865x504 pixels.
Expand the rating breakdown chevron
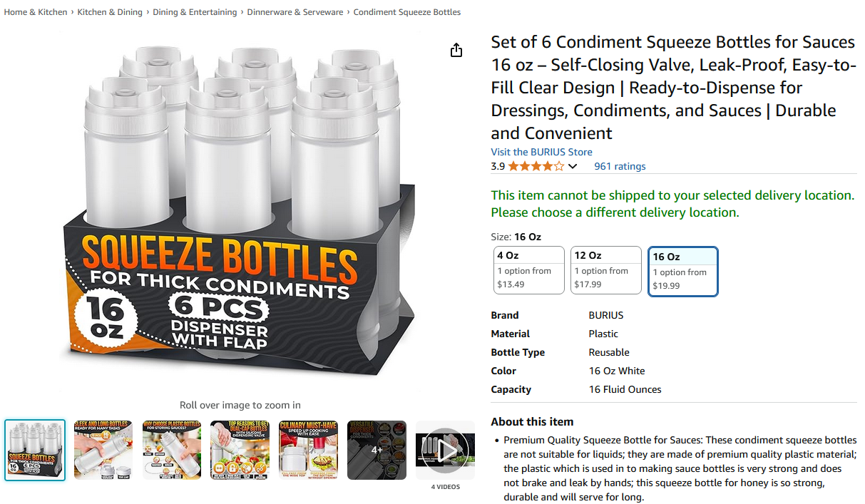[573, 166]
